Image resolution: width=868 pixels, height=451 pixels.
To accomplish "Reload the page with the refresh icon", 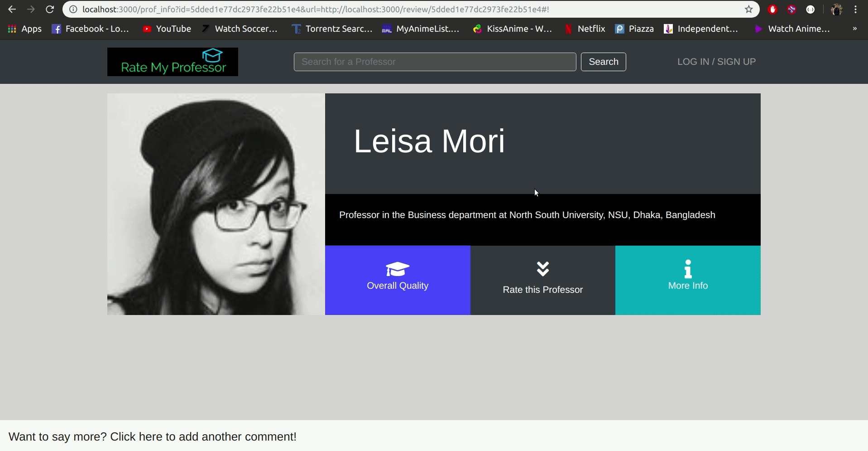I will (50, 10).
